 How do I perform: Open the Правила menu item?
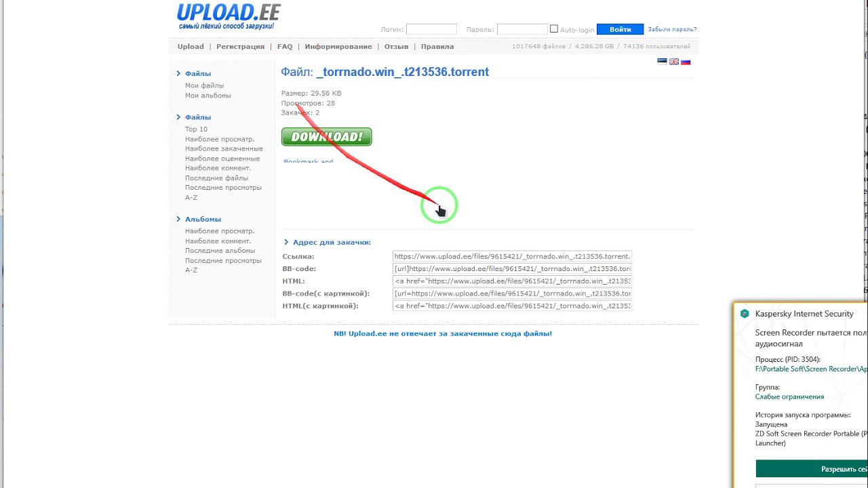pos(437,47)
